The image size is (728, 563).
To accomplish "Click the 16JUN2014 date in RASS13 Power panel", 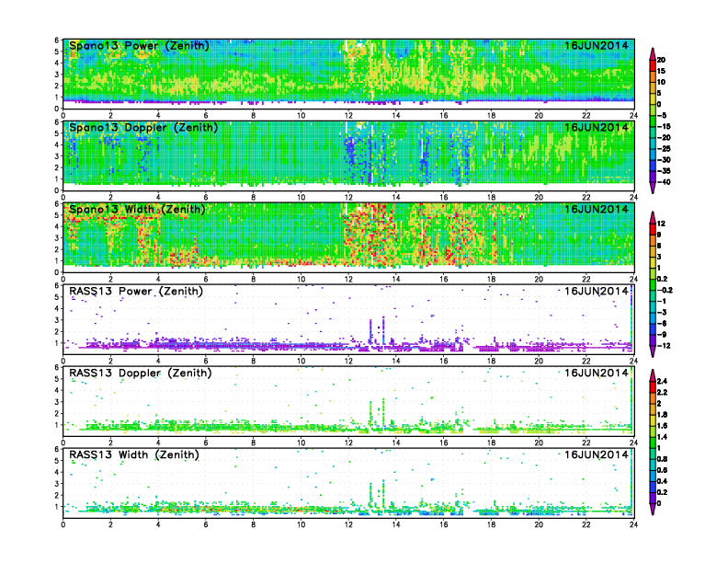I will pyautogui.click(x=597, y=292).
